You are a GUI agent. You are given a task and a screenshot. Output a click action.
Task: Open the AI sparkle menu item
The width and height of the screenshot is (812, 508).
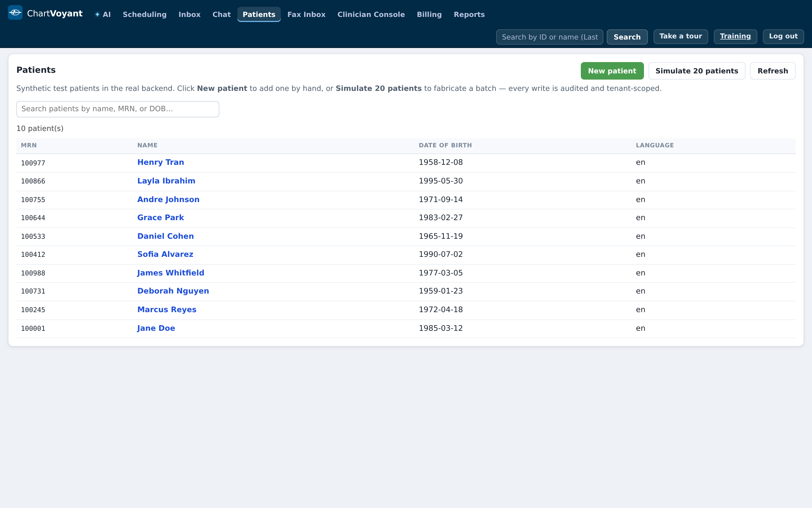(103, 14)
